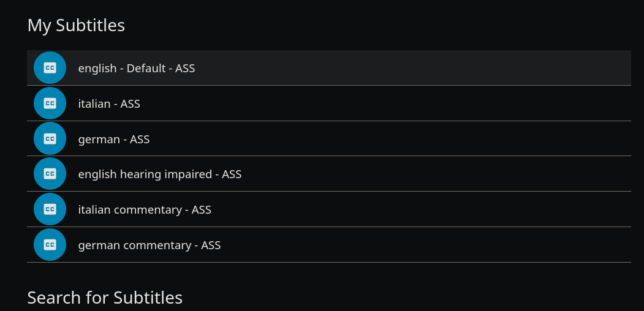Select the "english - Default - ASS" label
The height and width of the screenshot is (311, 644).
(137, 69)
